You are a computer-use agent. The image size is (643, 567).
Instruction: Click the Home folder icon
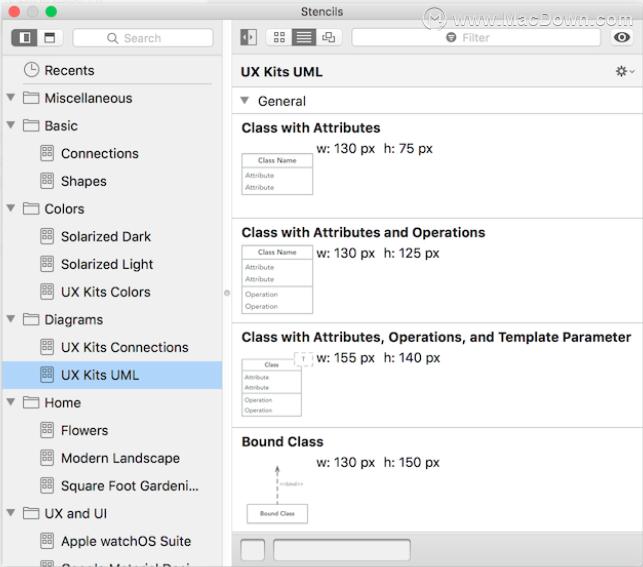pyautogui.click(x=31, y=402)
